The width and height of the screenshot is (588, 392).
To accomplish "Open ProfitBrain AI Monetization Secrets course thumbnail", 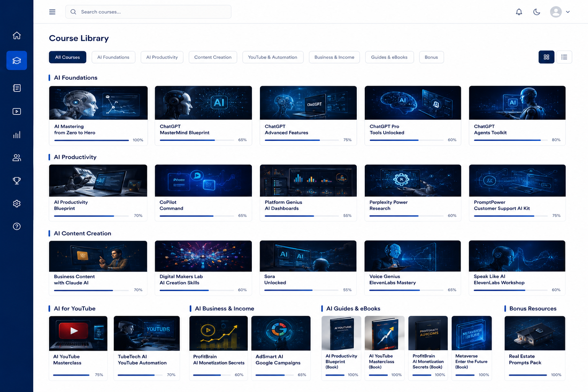I will tap(219, 333).
